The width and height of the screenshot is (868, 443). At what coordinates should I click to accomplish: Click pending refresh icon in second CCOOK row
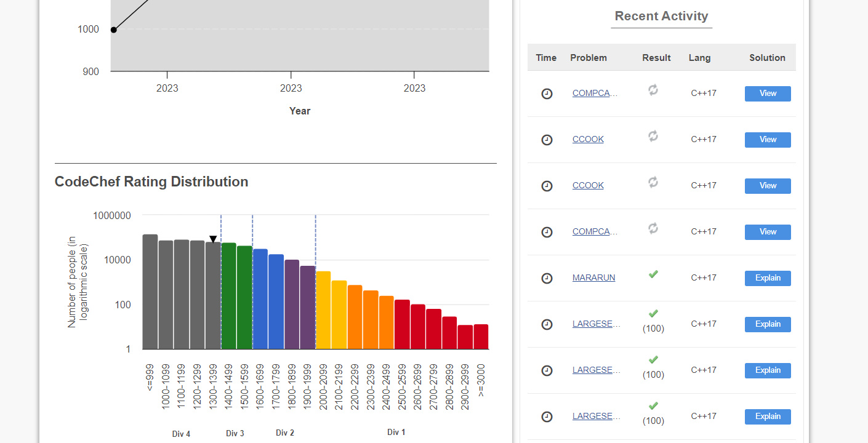653,182
